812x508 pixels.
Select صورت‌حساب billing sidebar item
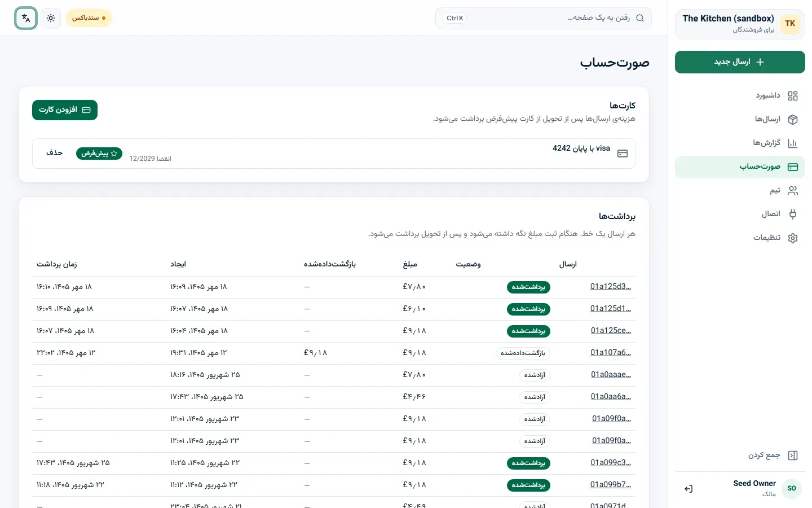[740, 167]
